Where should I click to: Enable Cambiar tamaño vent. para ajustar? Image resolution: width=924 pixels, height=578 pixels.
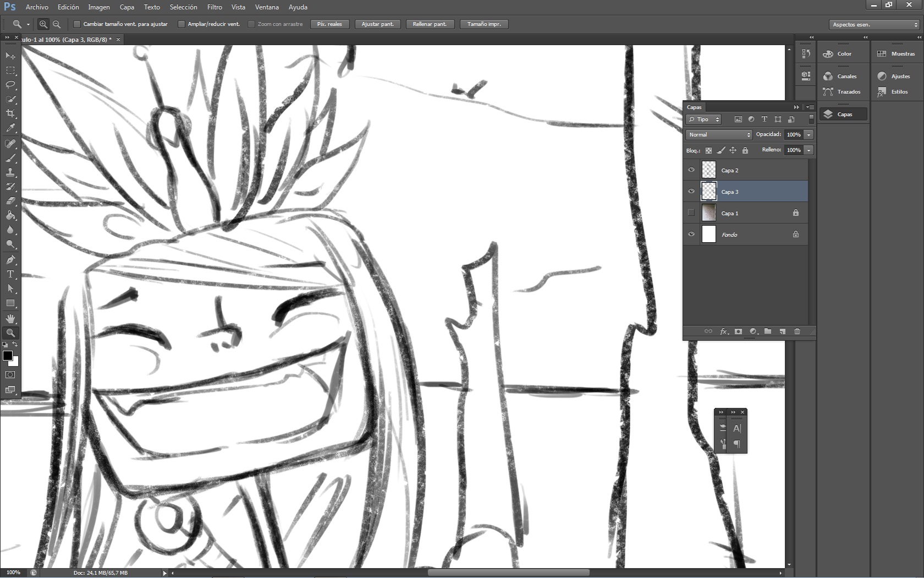(77, 24)
